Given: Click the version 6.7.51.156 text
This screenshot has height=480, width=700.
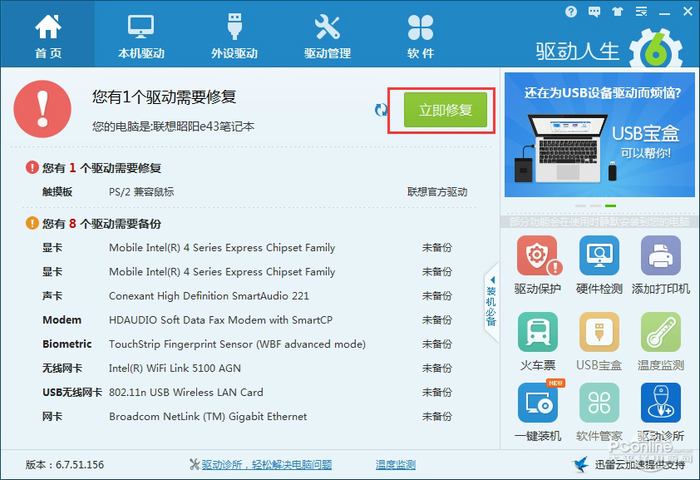Looking at the screenshot, I should pyautogui.click(x=65, y=465).
